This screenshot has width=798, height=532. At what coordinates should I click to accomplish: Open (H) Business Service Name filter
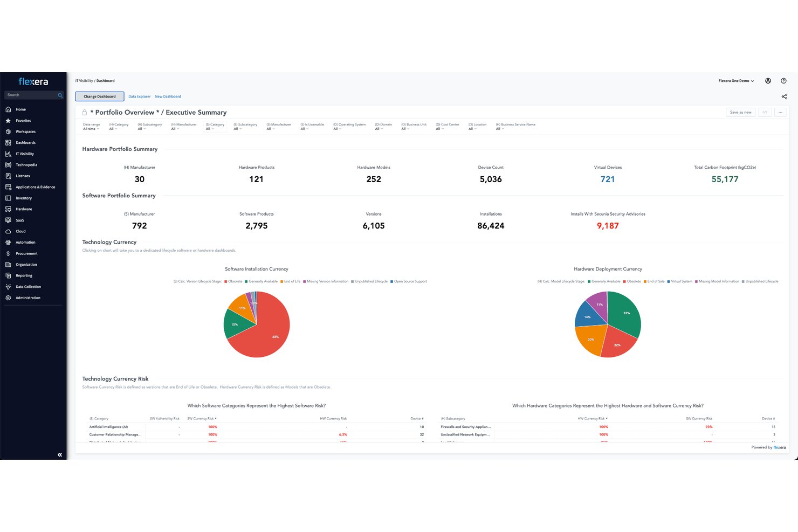click(x=515, y=127)
